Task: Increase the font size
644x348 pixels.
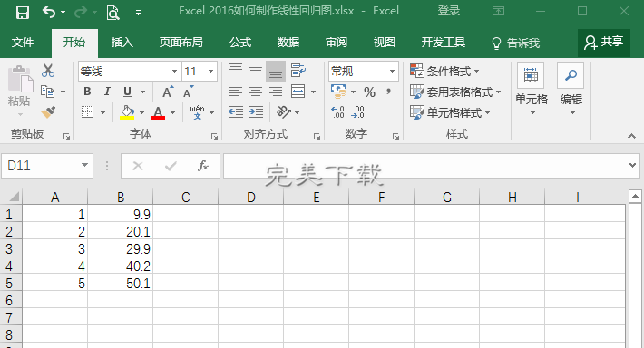Action: point(167,92)
